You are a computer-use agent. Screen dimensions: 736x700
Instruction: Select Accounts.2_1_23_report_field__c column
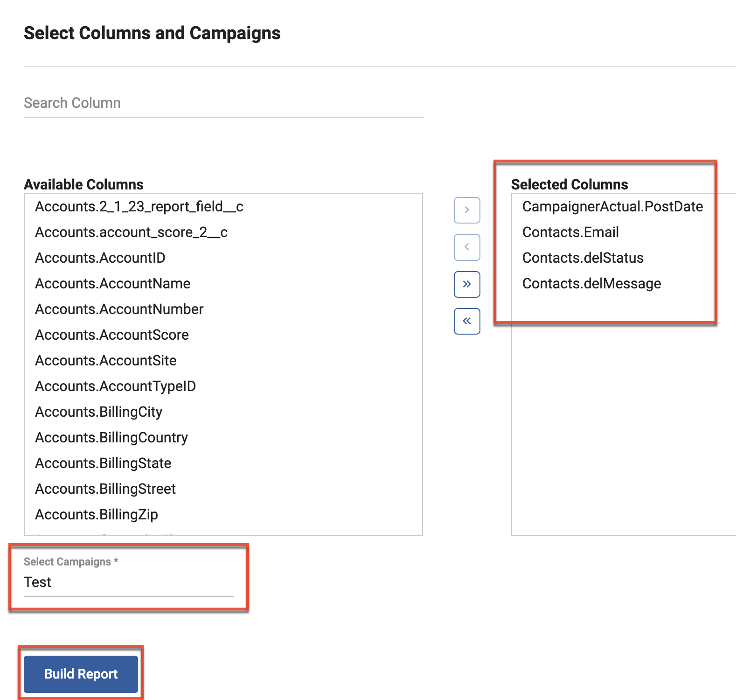139,207
